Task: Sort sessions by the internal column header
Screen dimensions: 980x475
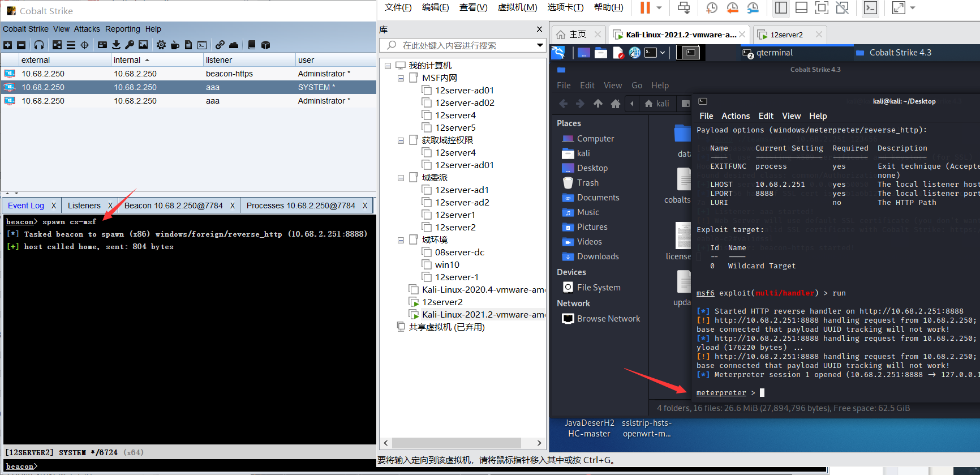Action: coord(157,60)
